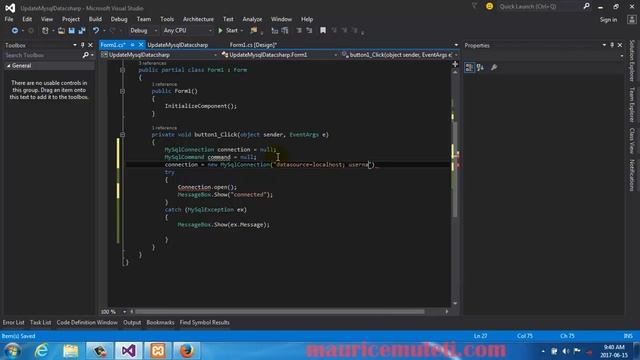Open the Notifications side tab
This screenshot has height=360, width=640.
(x=632, y=175)
